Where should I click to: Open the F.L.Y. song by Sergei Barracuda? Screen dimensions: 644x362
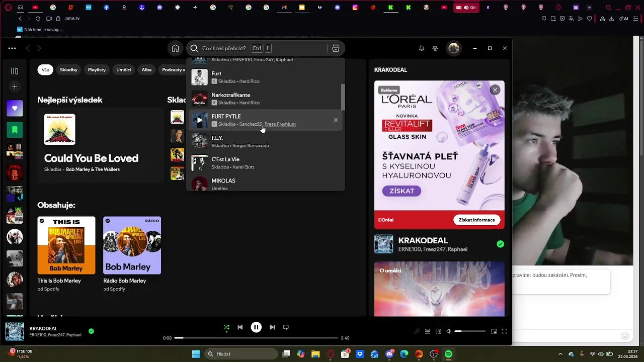(266, 141)
